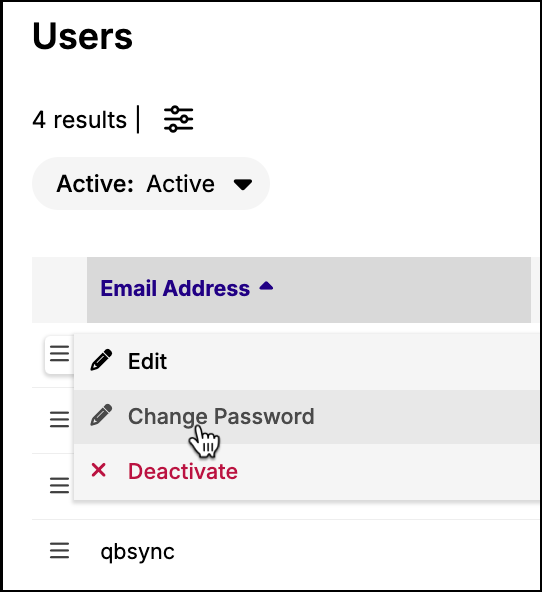The image size is (542, 592).
Task: Toggle the ascending sort arrow on Email Address
Action: (266, 286)
